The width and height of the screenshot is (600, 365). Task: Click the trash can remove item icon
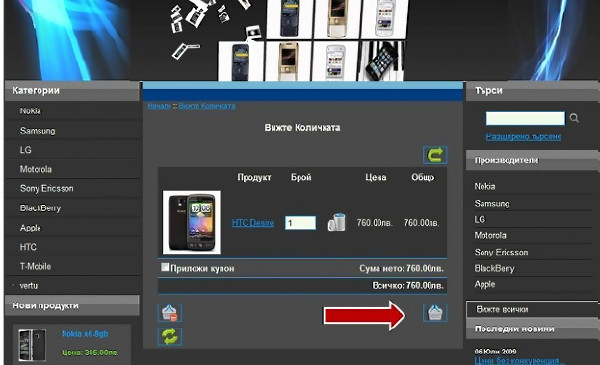tap(336, 222)
